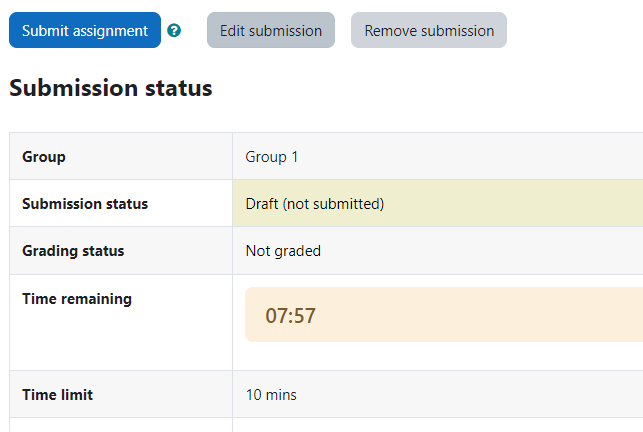
Task: Click empty space in yellow draft status cell
Action: point(513,203)
